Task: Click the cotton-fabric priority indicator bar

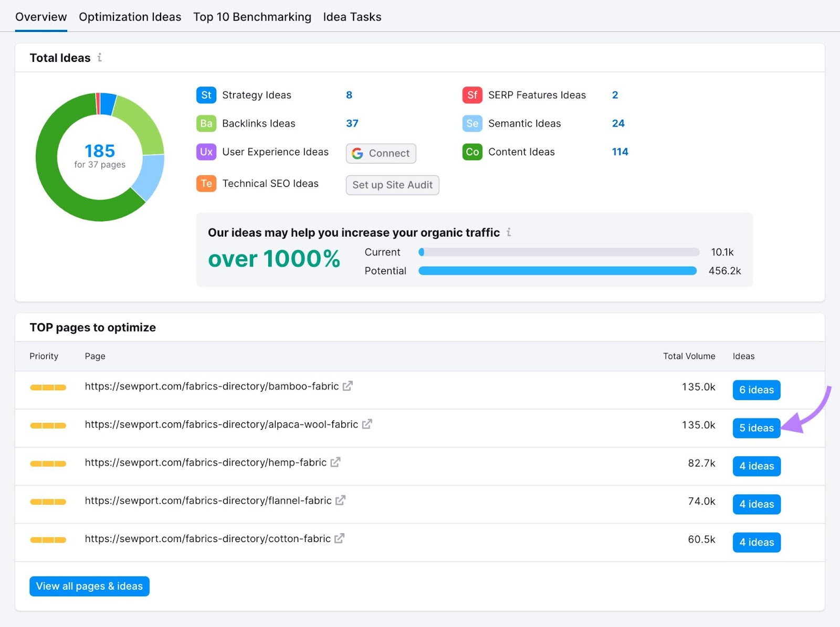Action: [48, 540]
